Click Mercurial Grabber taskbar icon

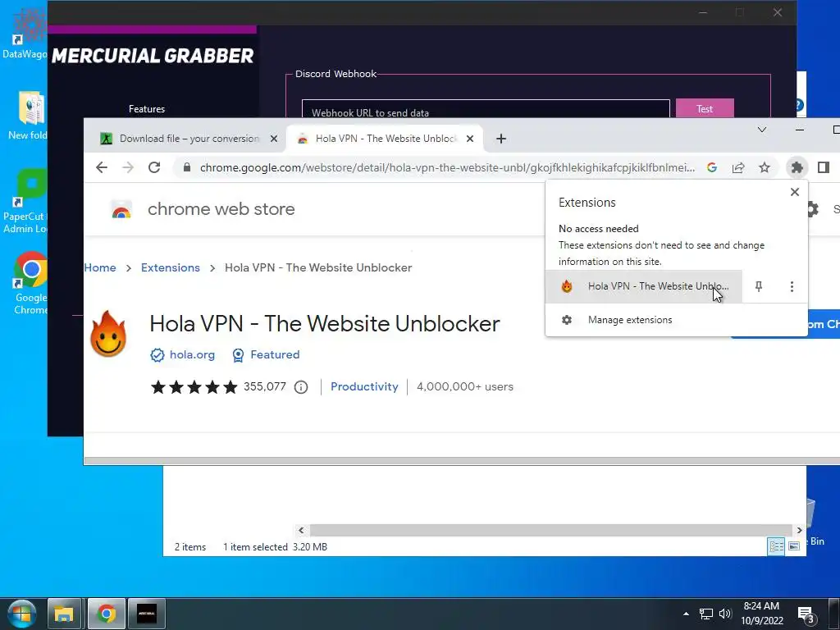point(146,614)
